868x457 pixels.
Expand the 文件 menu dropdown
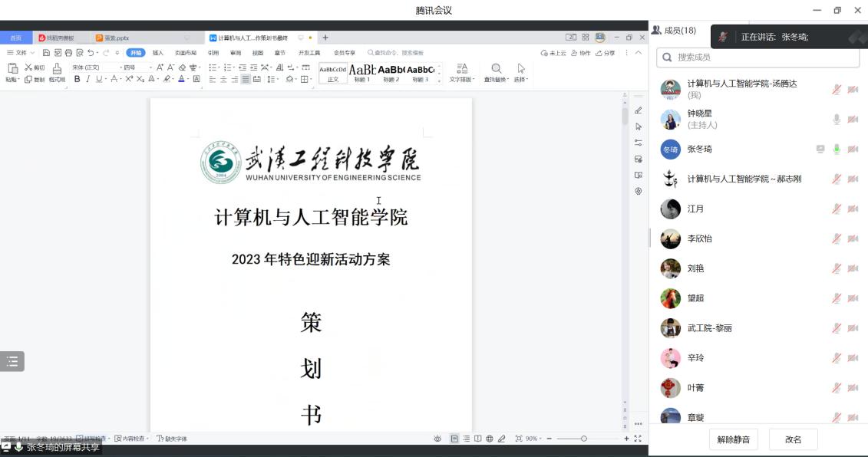21,53
